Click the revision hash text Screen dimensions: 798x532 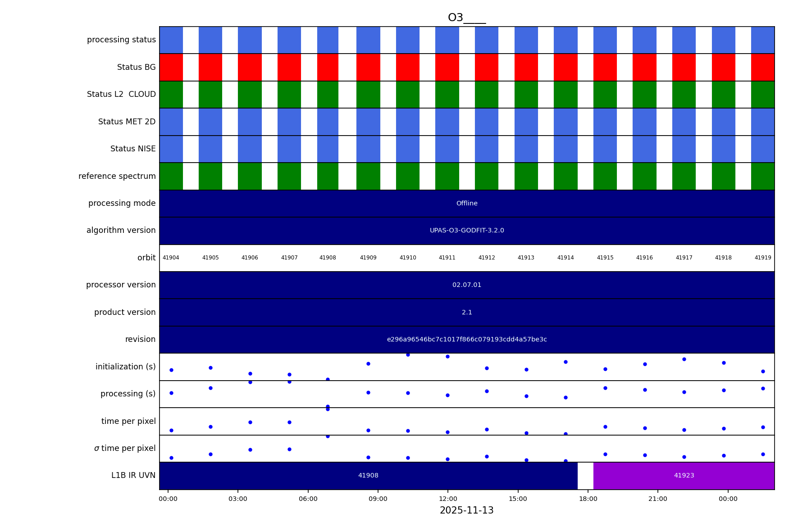tap(466, 340)
